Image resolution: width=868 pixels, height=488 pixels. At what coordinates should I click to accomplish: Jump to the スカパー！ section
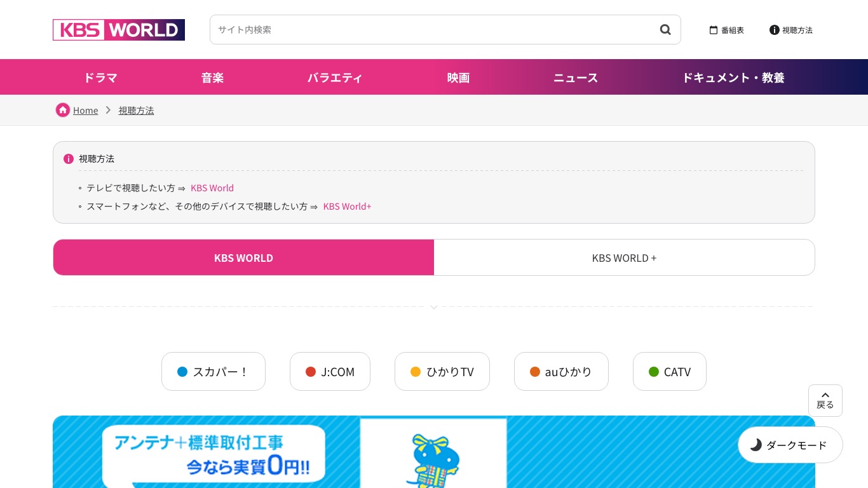214,372
